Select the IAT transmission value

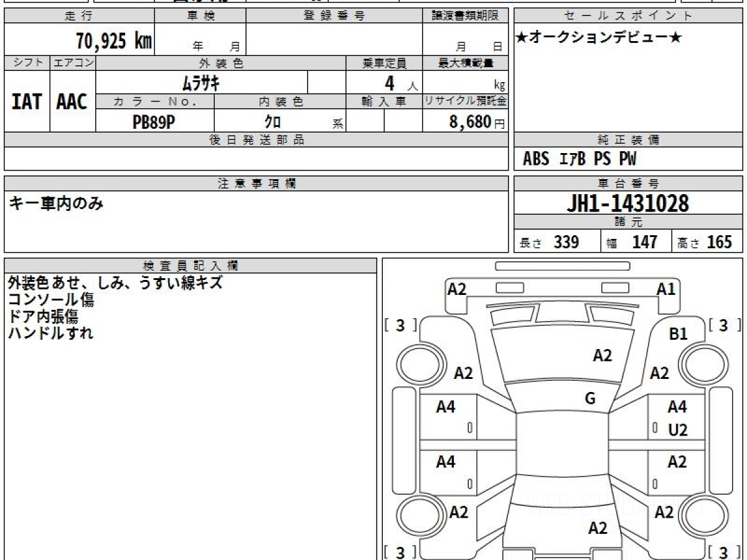[27, 101]
